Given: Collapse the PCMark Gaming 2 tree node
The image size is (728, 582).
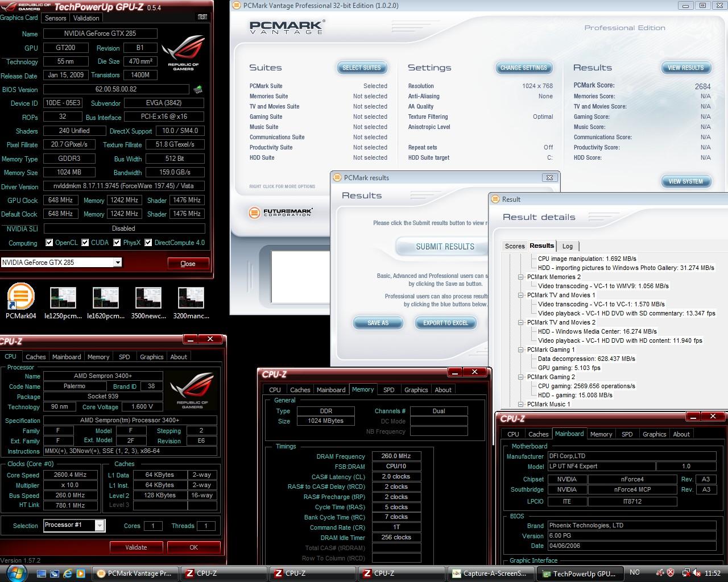Looking at the screenshot, I should [520, 377].
